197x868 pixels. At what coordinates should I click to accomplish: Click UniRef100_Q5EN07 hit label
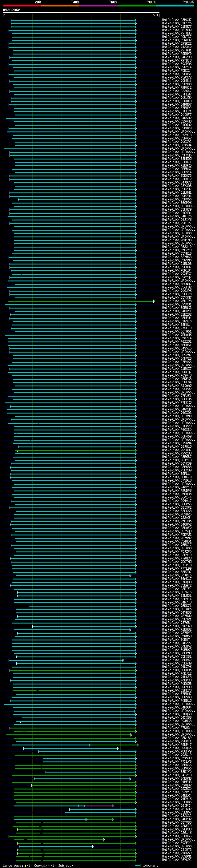[177, 812]
